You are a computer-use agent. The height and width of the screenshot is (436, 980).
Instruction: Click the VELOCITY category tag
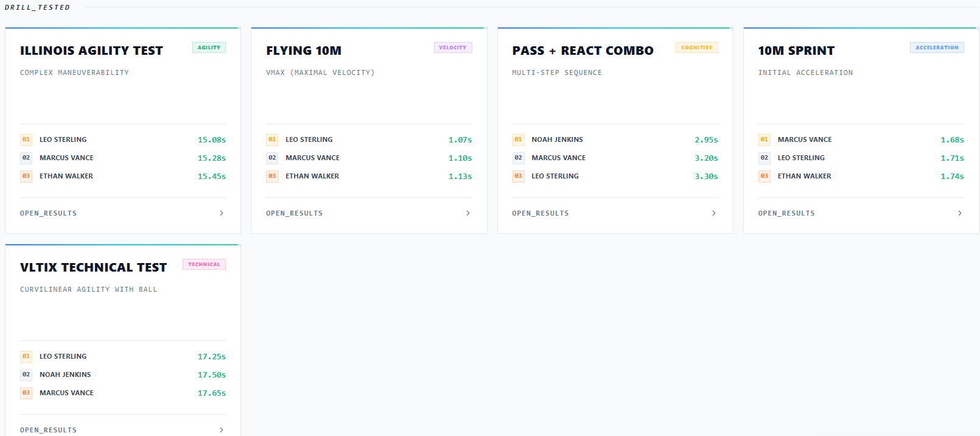[x=453, y=47]
